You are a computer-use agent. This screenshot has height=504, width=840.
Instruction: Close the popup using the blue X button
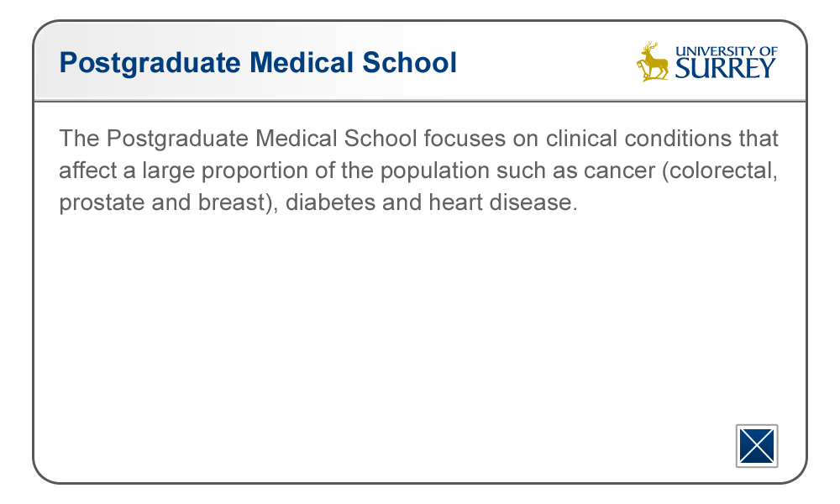click(x=757, y=445)
